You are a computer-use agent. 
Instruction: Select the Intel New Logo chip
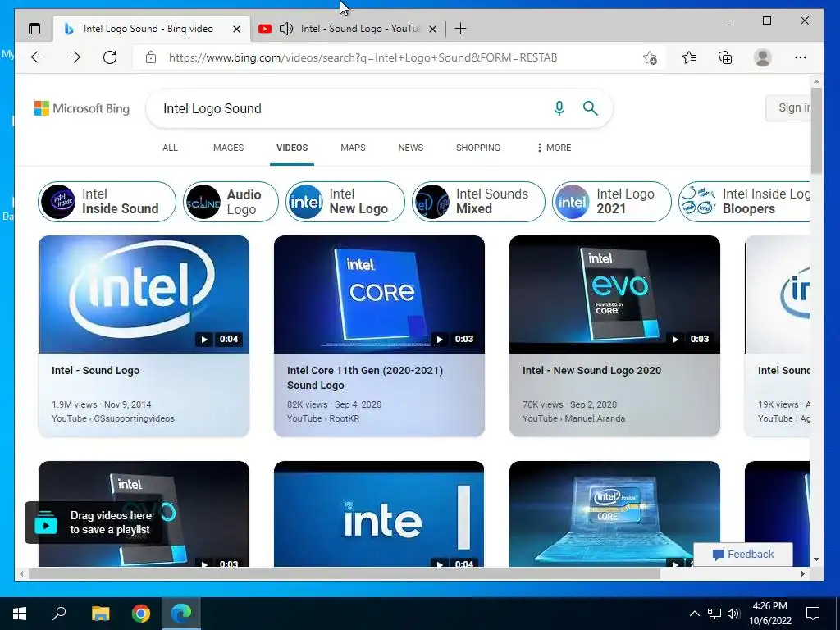(345, 202)
